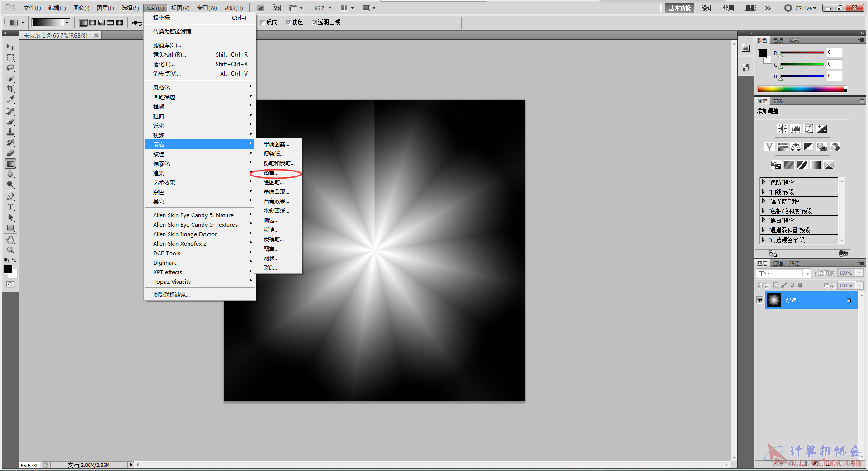The width and height of the screenshot is (868, 471).
Task: Hide the 背景 layer with eye icon
Action: [x=759, y=300]
